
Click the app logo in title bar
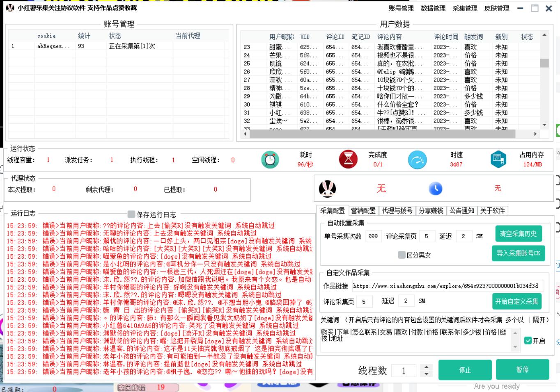[x=10, y=8]
